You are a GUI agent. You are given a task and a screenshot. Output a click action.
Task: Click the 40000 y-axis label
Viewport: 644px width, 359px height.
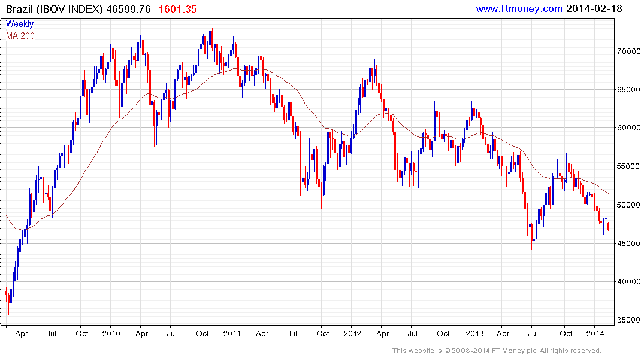[x=628, y=281]
